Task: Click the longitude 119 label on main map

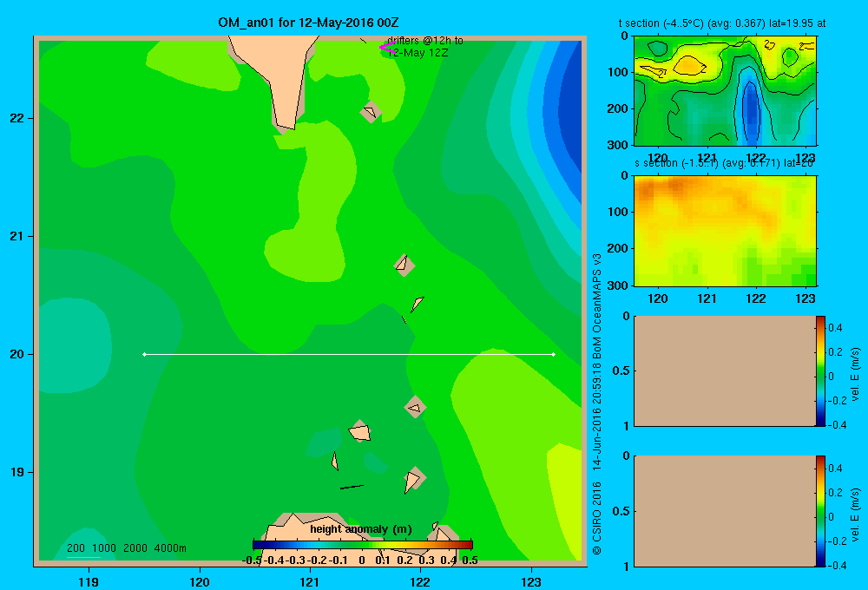Action: [x=89, y=581]
